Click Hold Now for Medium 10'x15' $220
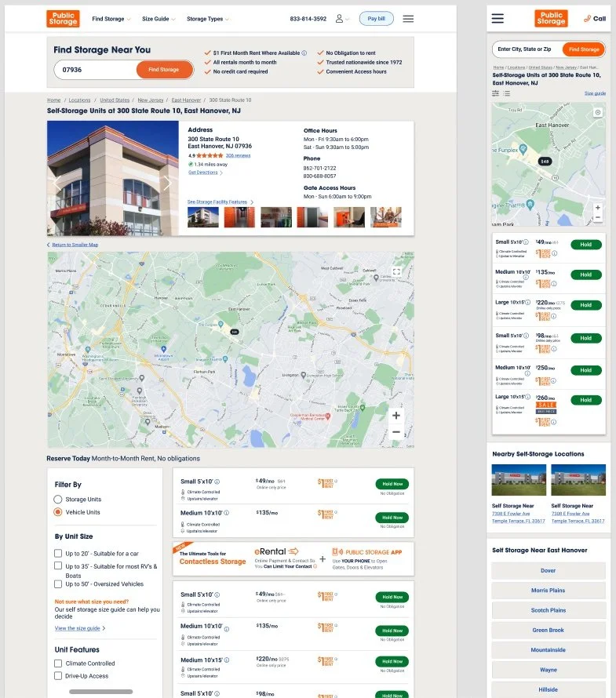This screenshot has width=616, height=698. tap(392, 661)
